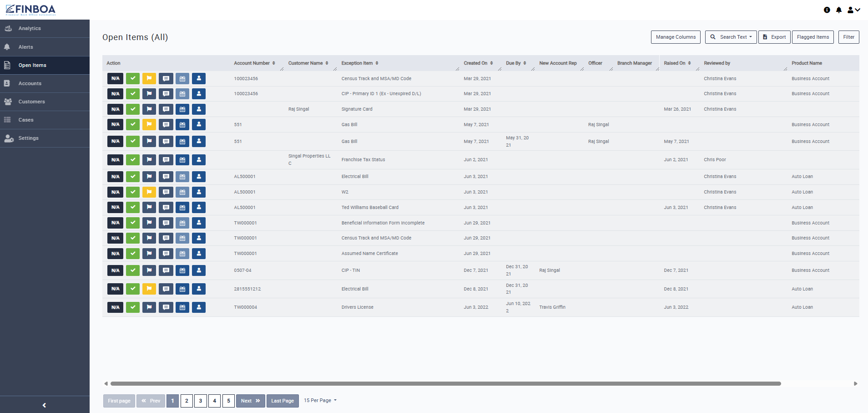Image resolution: width=868 pixels, height=413 pixels.
Task: Unflag the yellow flag on W2 row
Action: (x=149, y=192)
